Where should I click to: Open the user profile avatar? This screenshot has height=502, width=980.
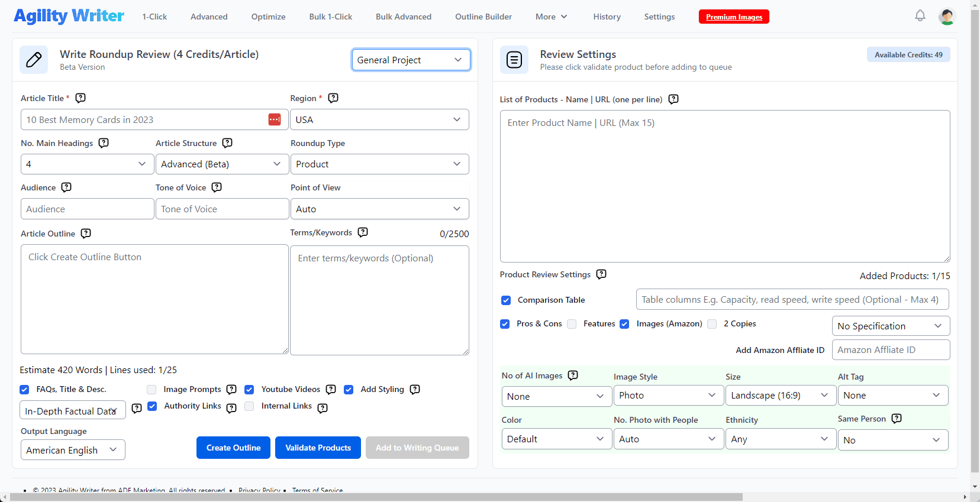tap(947, 17)
